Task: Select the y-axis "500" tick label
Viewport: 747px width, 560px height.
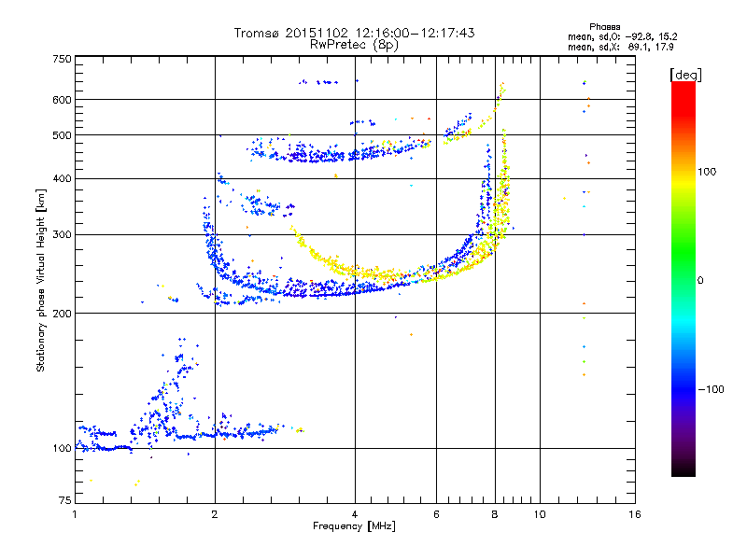Action: 62,135
